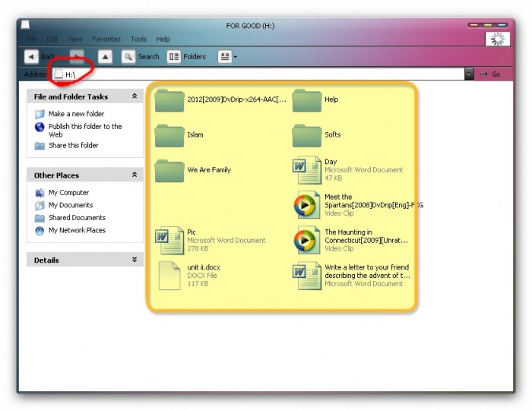Click Share this folder

click(x=73, y=145)
